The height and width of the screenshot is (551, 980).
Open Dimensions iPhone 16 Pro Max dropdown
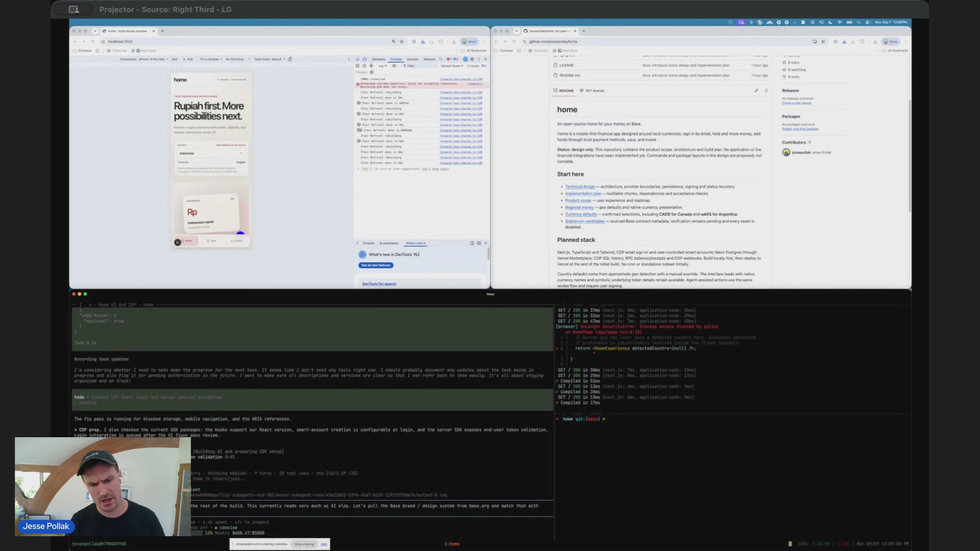tap(144, 59)
